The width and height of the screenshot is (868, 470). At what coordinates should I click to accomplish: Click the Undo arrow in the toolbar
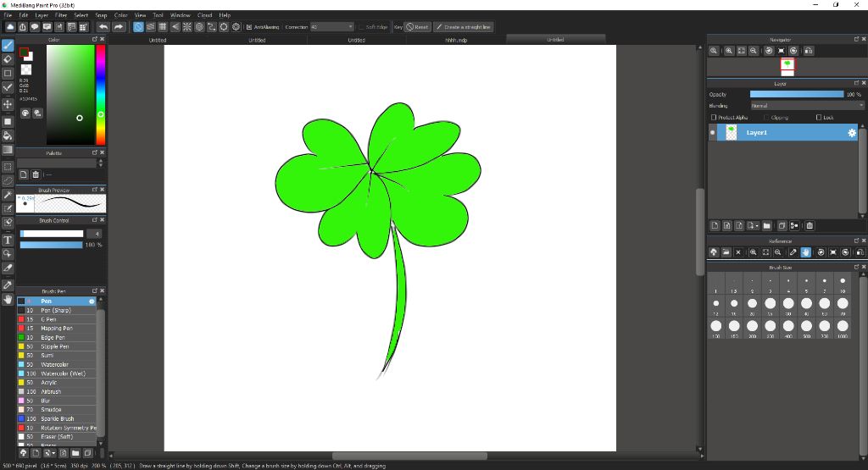point(103,26)
